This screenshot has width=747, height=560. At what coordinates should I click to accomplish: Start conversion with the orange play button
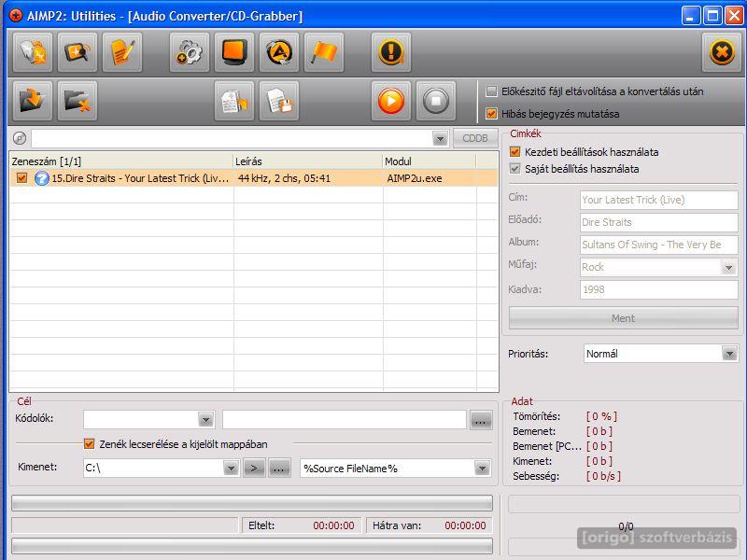pos(390,101)
